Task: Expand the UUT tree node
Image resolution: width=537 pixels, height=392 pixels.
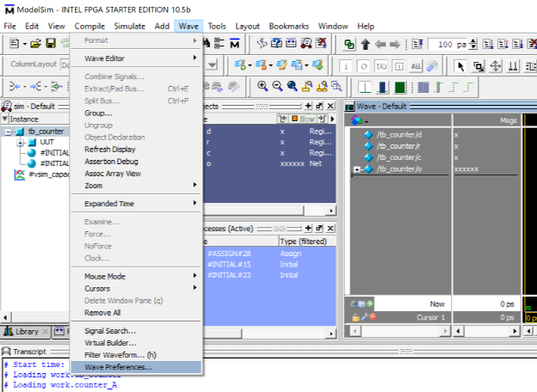Action: (x=21, y=142)
